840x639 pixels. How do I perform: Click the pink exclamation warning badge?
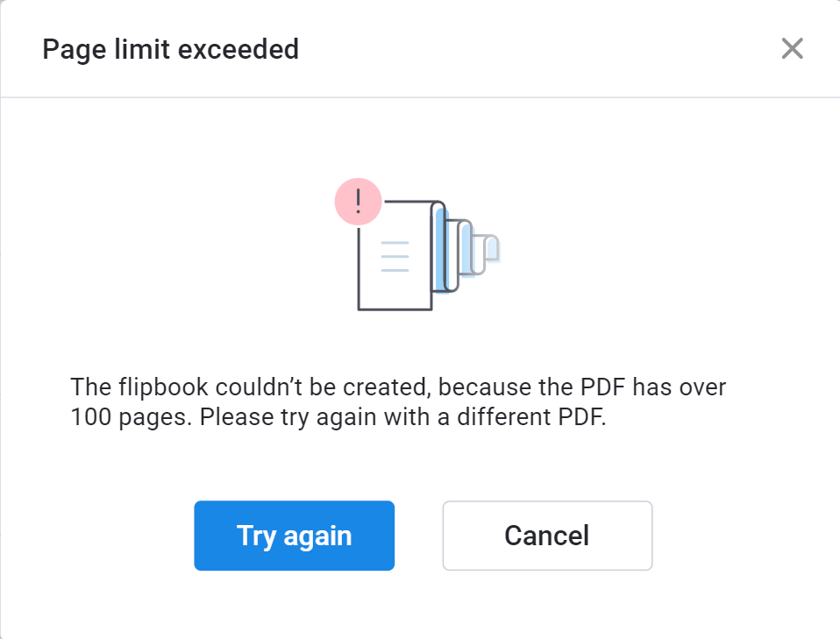pyautogui.click(x=358, y=202)
